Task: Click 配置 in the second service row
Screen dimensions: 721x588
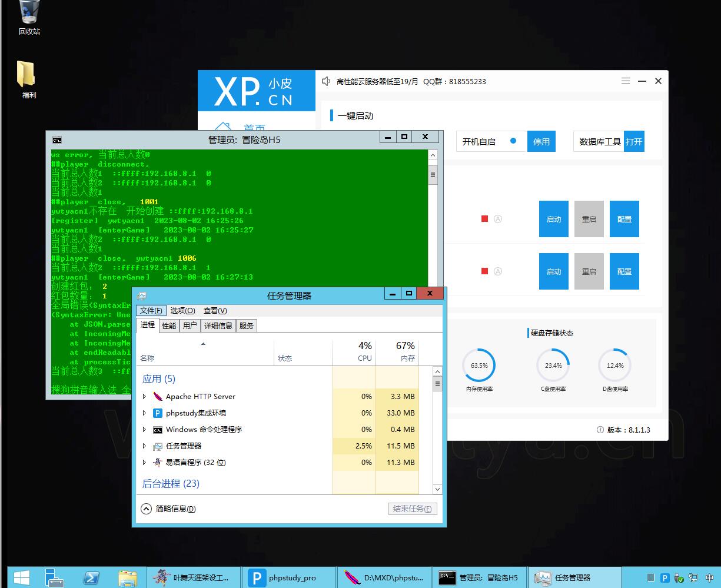Action: pyautogui.click(x=624, y=271)
